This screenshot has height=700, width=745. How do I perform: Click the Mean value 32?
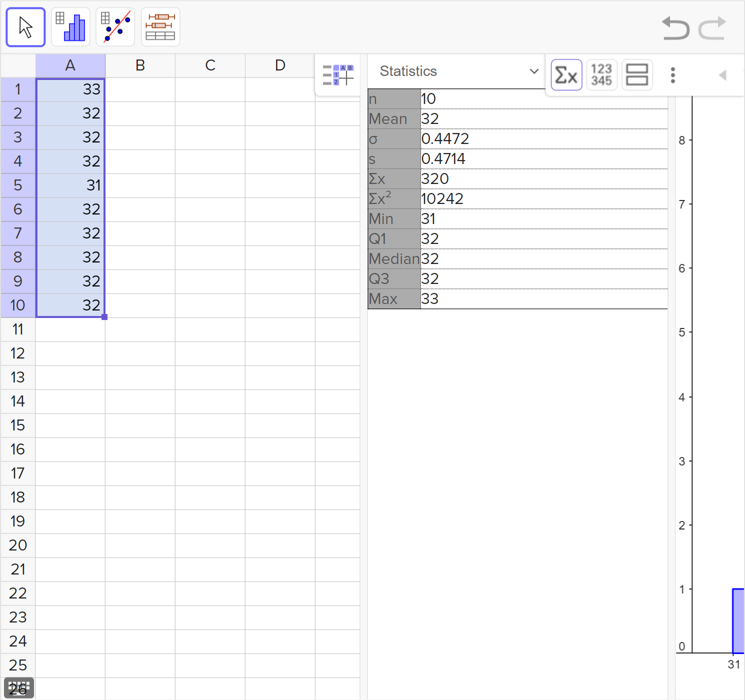click(x=430, y=119)
